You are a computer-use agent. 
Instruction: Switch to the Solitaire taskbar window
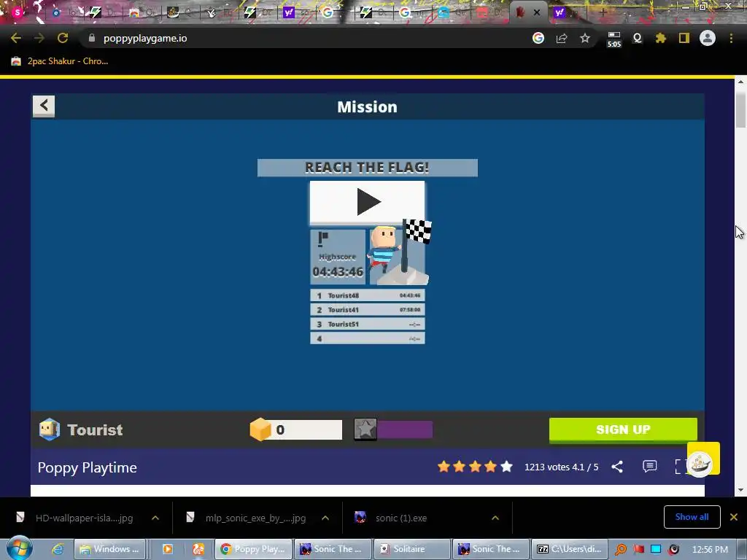click(411, 549)
